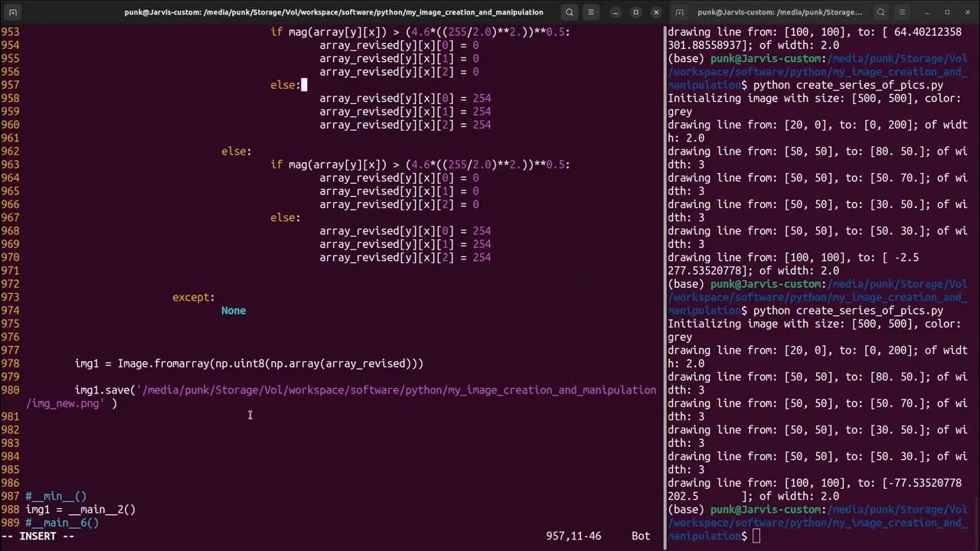Click the '[-77.53520778' output in right terminal
Screen dimensions: 980x551
tap(922, 483)
